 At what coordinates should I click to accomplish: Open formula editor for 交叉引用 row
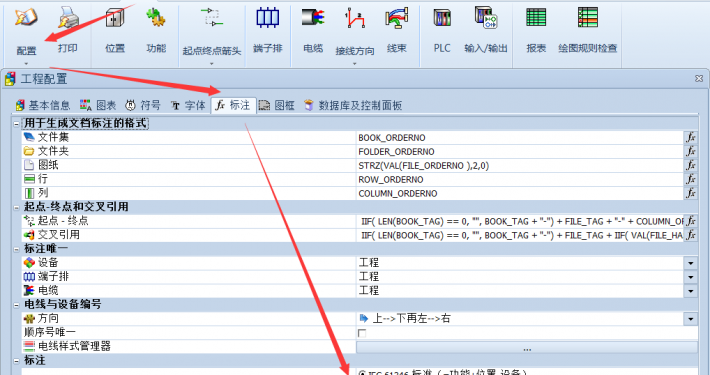[x=691, y=236]
